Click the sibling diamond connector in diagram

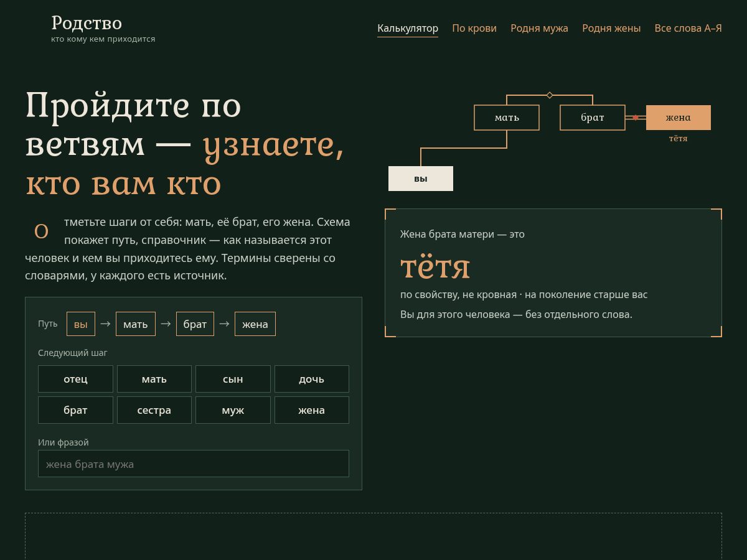click(x=550, y=95)
